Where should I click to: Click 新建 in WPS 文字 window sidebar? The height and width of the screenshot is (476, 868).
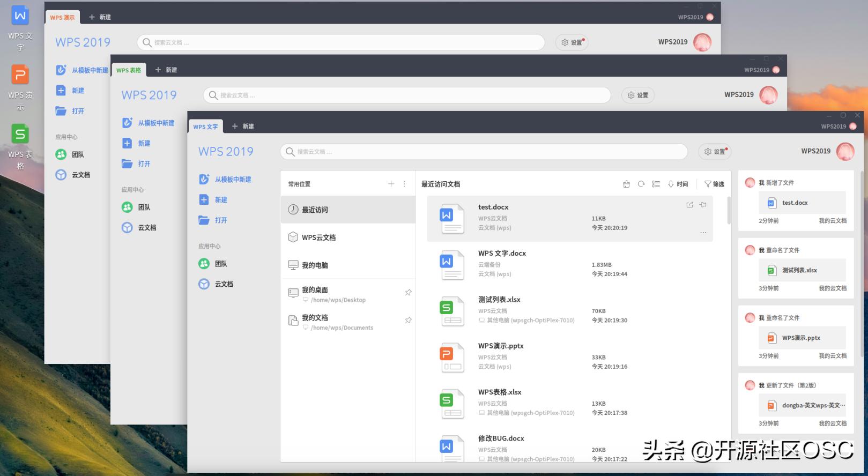213,200
